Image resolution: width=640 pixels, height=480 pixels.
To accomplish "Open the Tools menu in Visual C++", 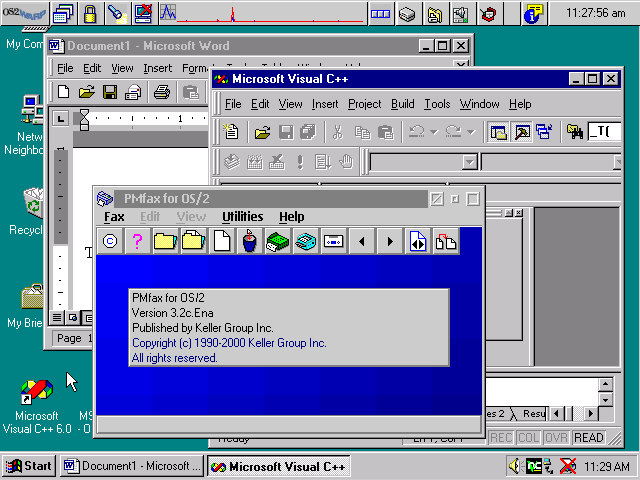I will pyautogui.click(x=437, y=104).
